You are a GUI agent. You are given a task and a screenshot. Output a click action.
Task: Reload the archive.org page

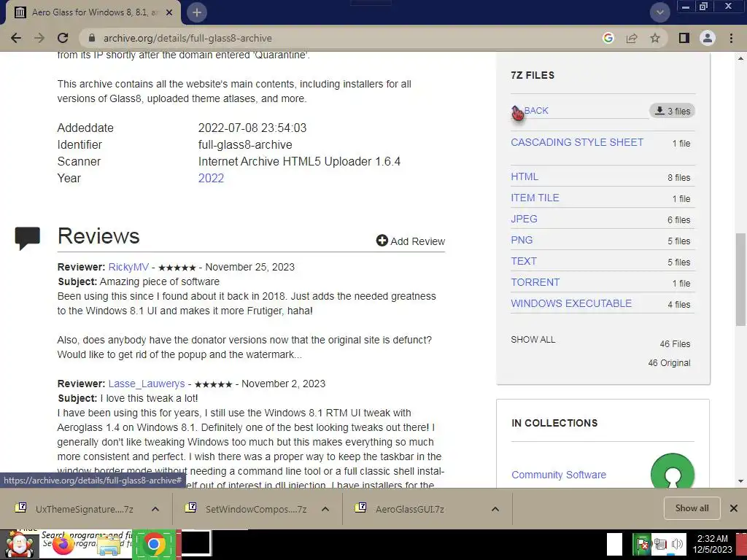point(63,38)
